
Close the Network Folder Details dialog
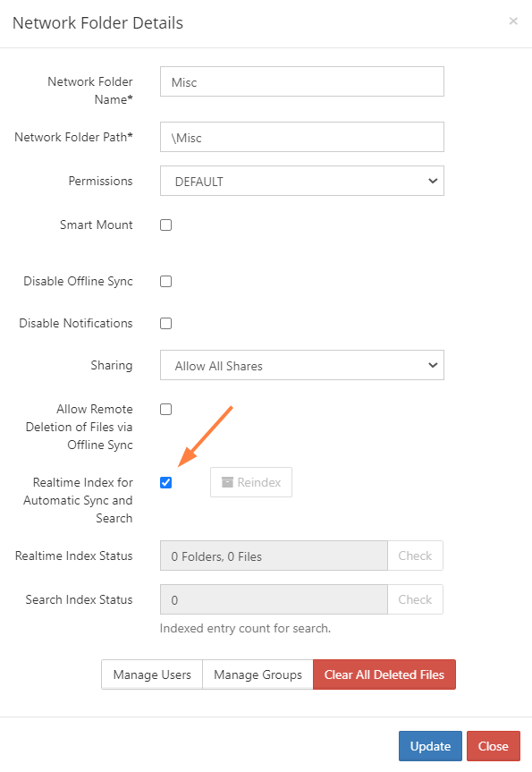pos(514,21)
